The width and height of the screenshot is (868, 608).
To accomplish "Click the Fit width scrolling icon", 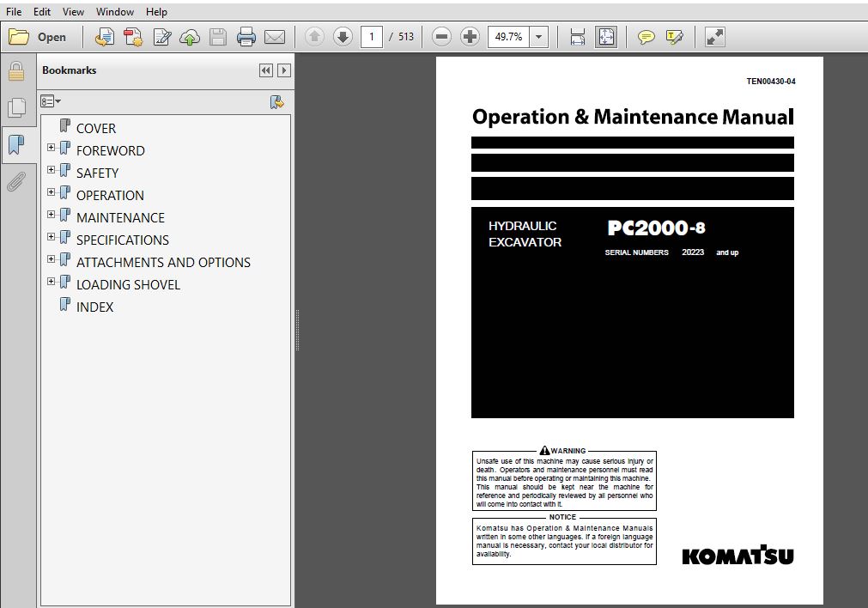I will pos(577,37).
